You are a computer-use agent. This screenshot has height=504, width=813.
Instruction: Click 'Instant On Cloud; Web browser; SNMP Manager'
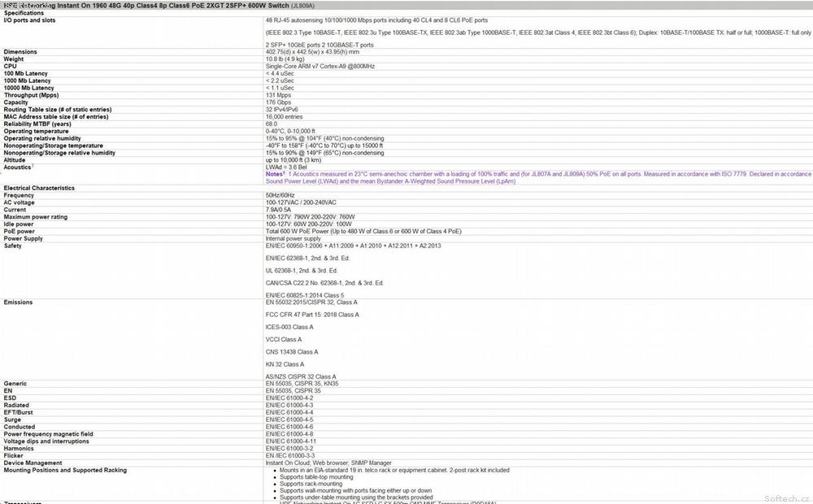tap(328, 463)
